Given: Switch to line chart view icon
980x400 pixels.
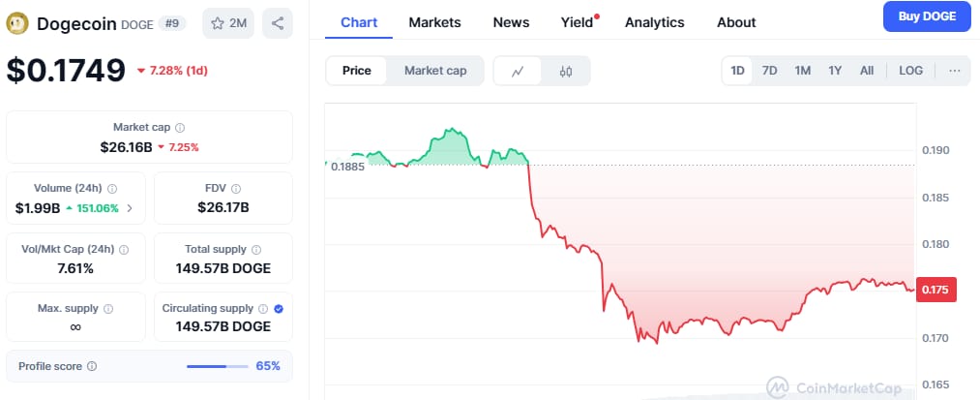Looking at the screenshot, I should tap(518, 71).
